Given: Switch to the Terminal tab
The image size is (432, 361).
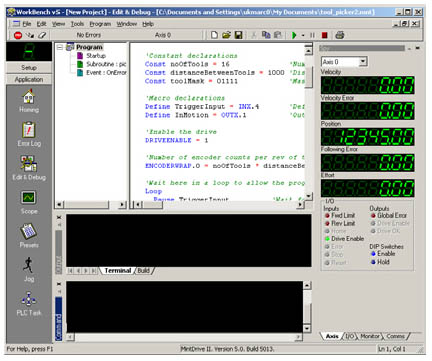Looking at the screenshot, I should (x=117, y=271).
